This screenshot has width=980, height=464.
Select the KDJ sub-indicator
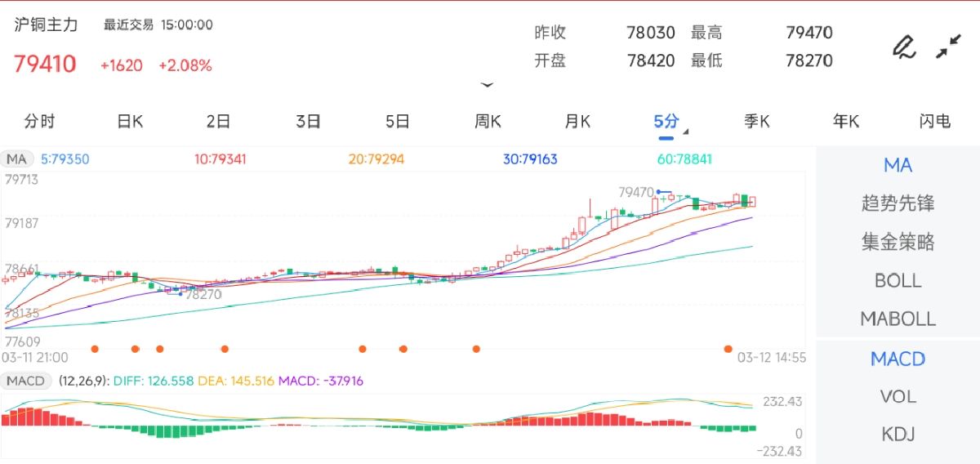(x=898, y=434)
